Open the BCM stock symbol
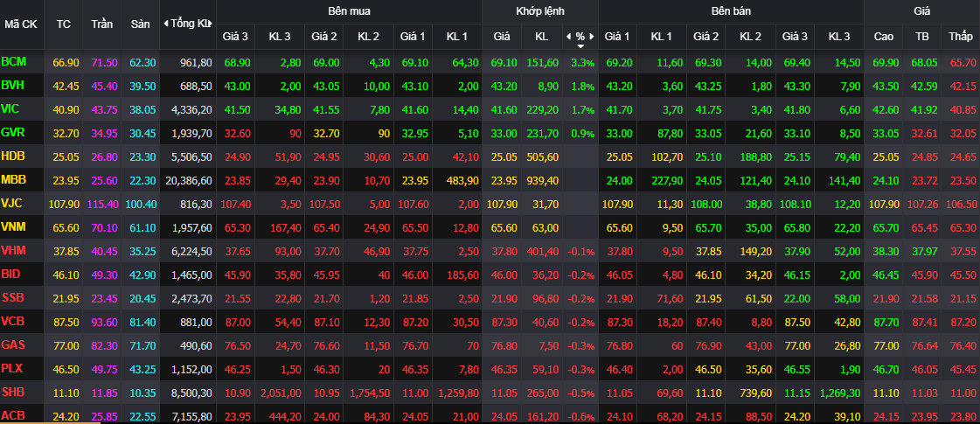980x424 pixels. [14, 61]
